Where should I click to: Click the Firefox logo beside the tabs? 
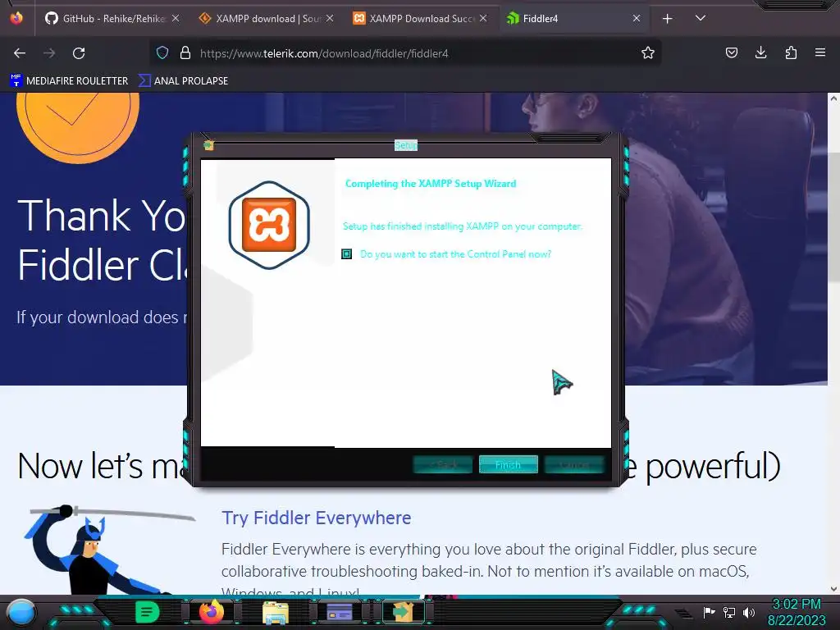16,18
